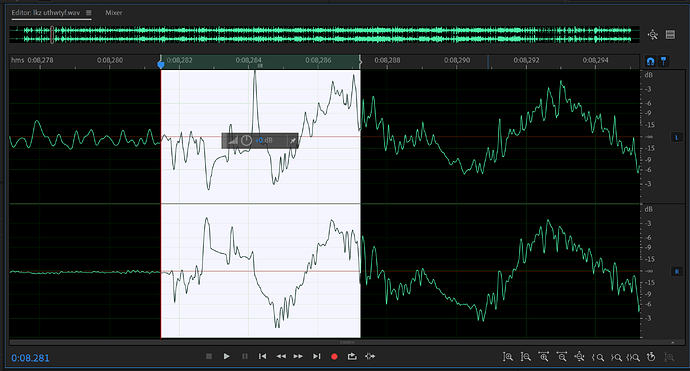Click the blue playhead marker on ruler
Viewport: 690px width, 371px height.
click(161, 65)
